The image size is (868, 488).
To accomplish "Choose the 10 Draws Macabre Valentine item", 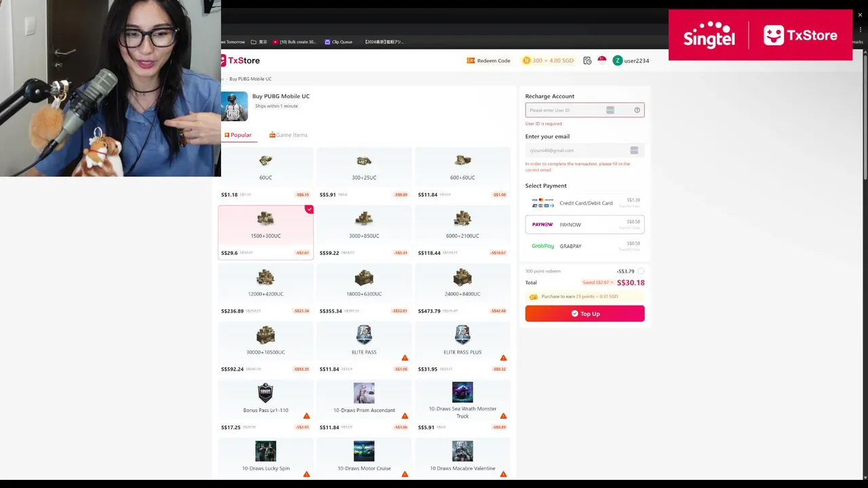I will pos(462,459).
